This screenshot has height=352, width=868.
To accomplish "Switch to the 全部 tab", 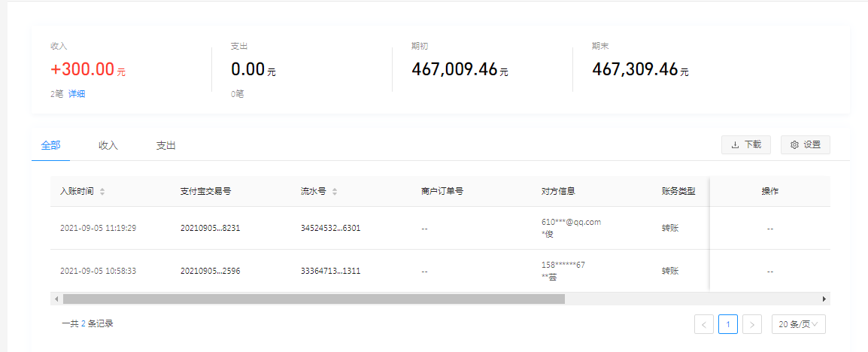I will pyautogui.click(x=50, y=146).
